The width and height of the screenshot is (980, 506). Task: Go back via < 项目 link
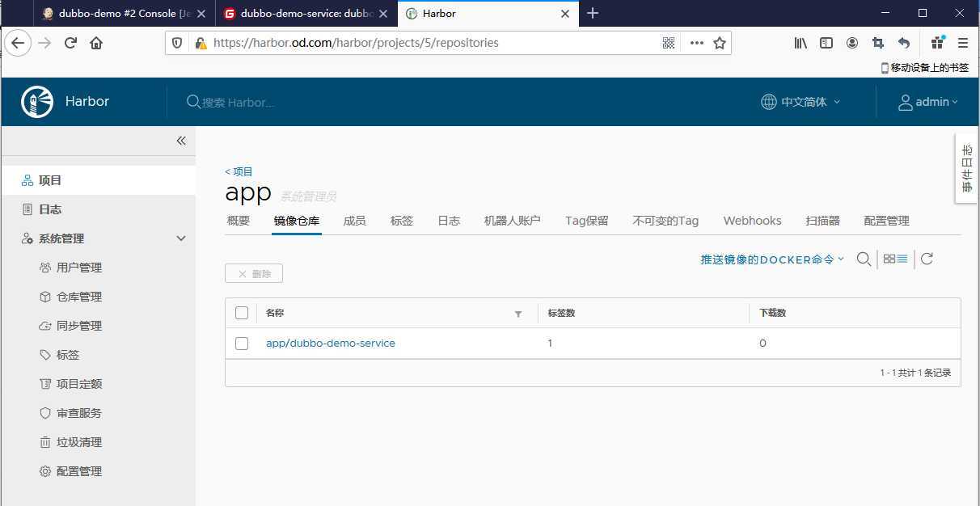[x=239, y=171]
